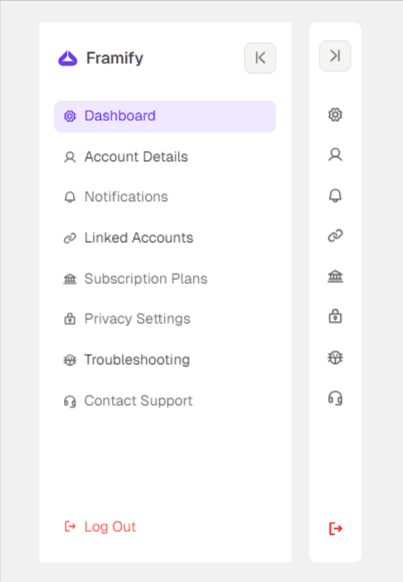This screenshot has width=403, height=582.
Task: Open Contact Support menu entry
Action: click(165, 401)
